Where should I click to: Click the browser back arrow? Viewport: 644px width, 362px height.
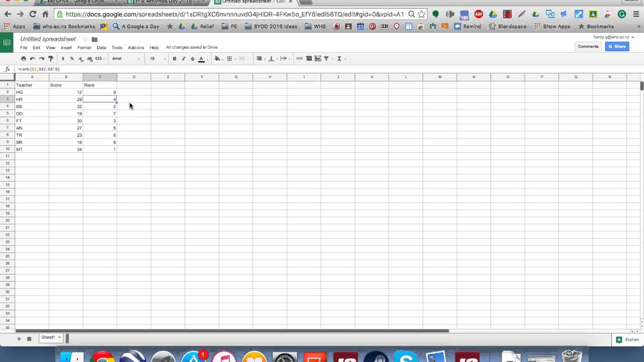tap(7, 14)
